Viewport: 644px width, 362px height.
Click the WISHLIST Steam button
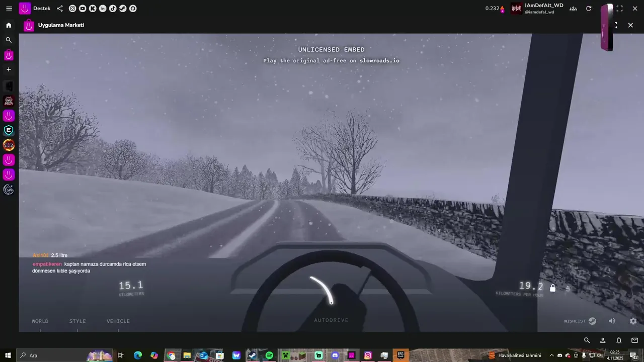(580, 321)
